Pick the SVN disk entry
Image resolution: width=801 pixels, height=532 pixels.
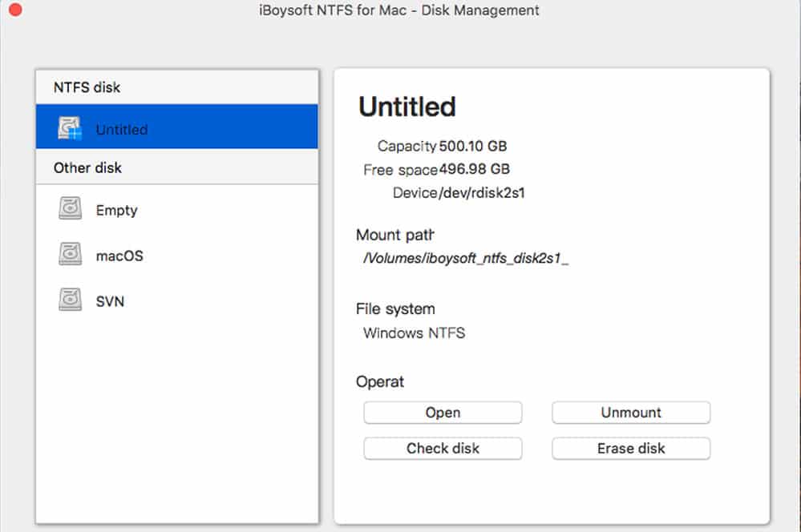[176, 300]
